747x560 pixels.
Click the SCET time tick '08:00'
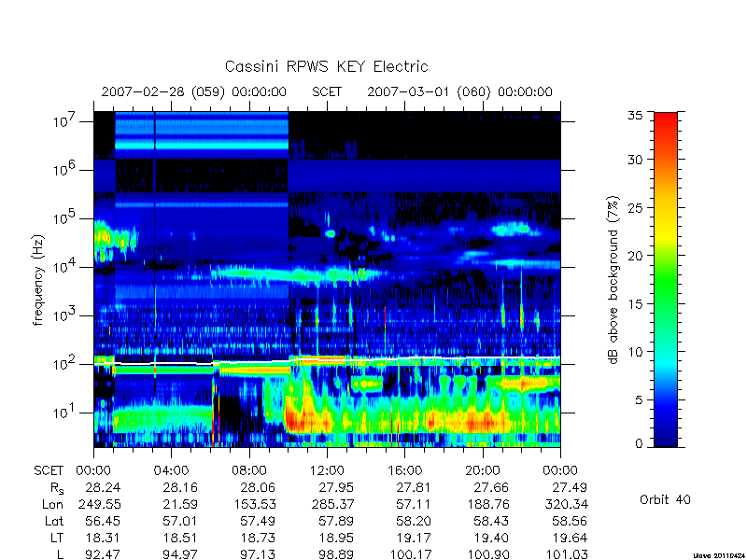tap(249, 470)
